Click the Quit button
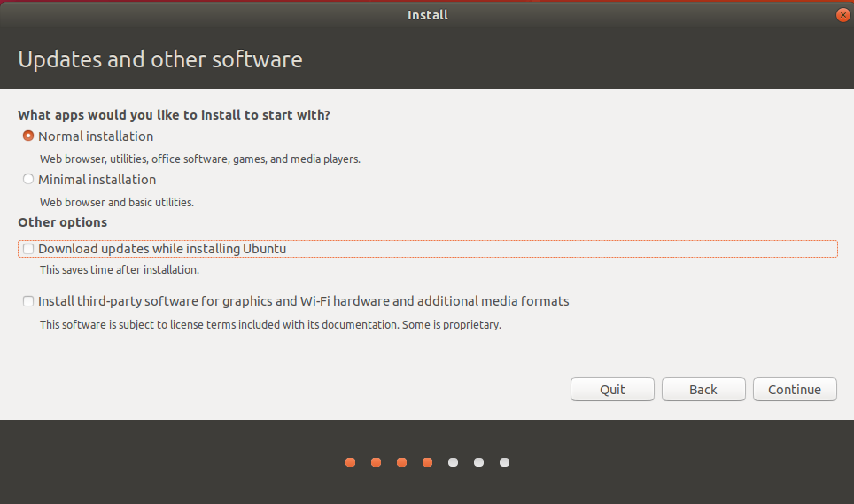 point(612,390)
